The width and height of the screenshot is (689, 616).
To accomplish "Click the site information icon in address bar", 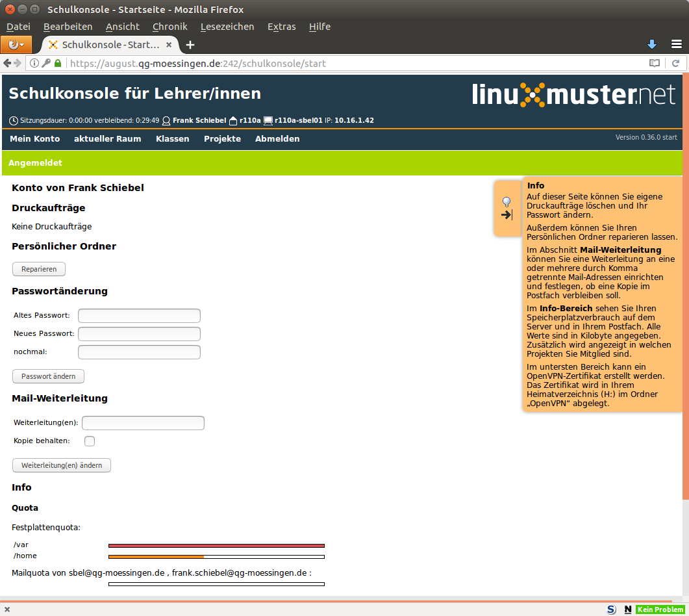I will [x=34, y=64].
